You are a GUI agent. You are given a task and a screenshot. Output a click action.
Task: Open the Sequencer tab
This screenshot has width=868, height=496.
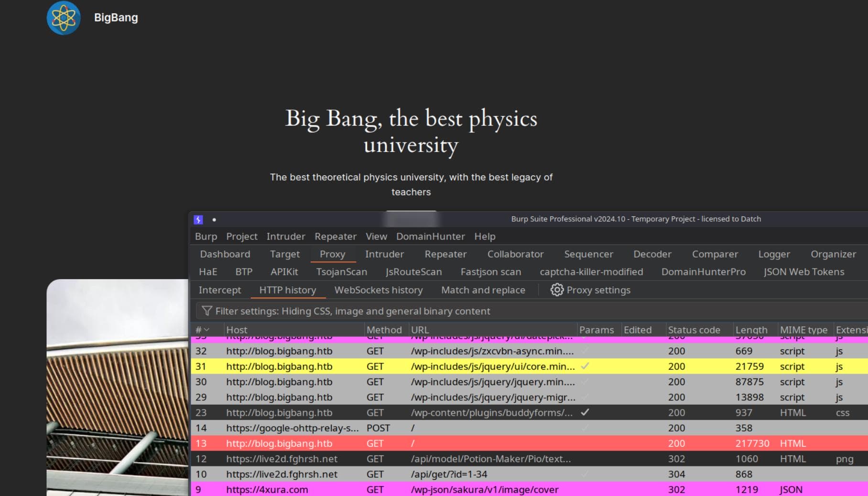589,254
